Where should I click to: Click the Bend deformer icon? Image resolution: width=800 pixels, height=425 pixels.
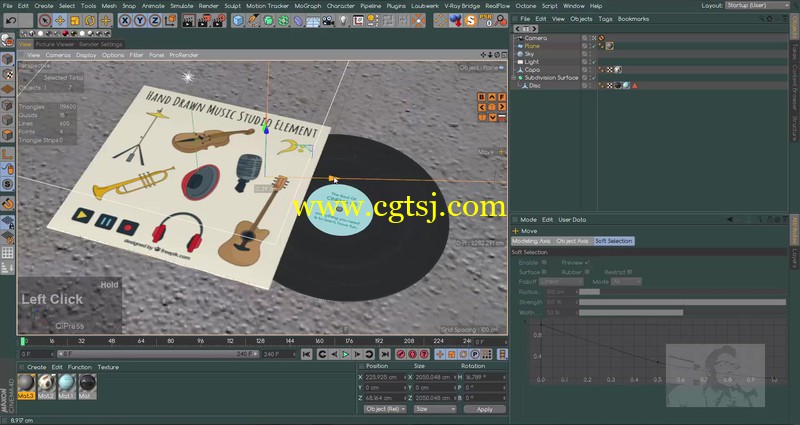[x=298, y=20]
